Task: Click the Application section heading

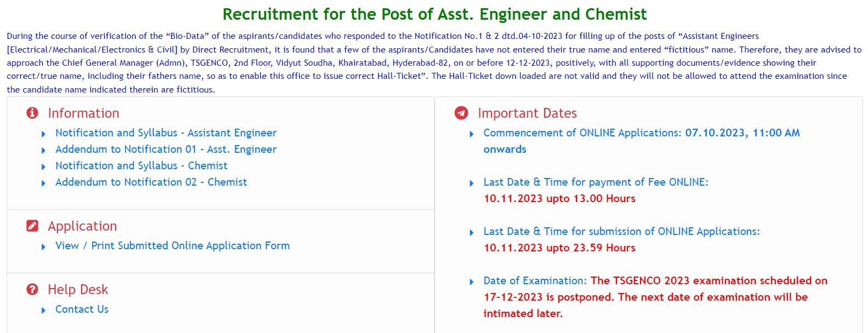Action: (x=82, y=226)
